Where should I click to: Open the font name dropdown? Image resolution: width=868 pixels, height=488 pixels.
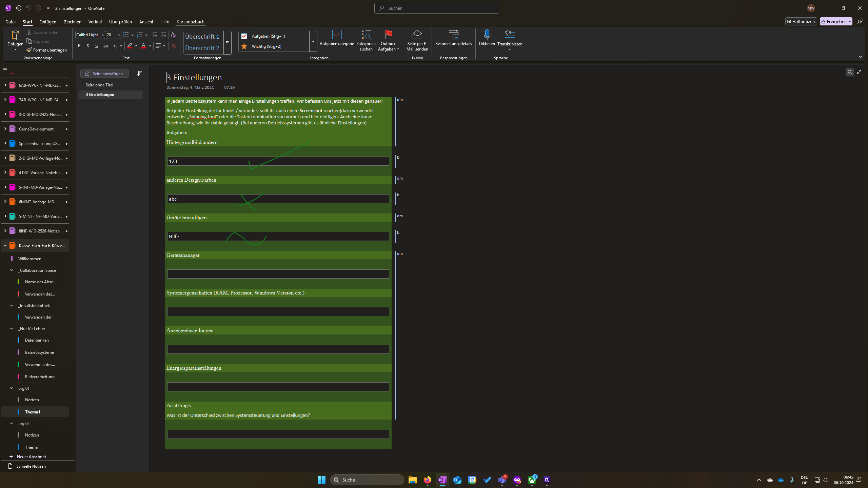103,35
